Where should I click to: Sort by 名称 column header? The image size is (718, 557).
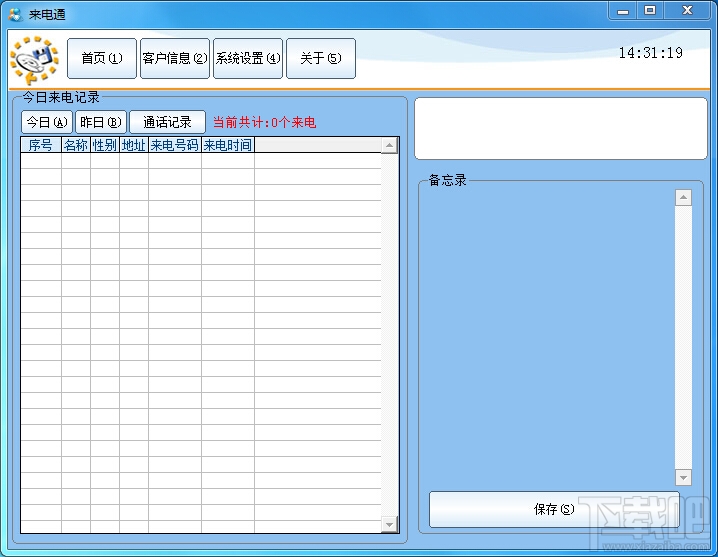tap(76, 145)
